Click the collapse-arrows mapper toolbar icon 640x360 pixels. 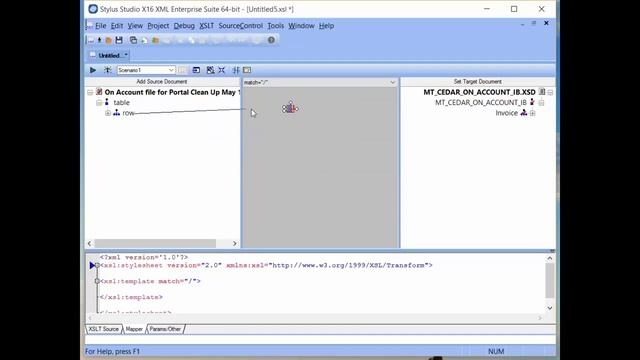222,70
